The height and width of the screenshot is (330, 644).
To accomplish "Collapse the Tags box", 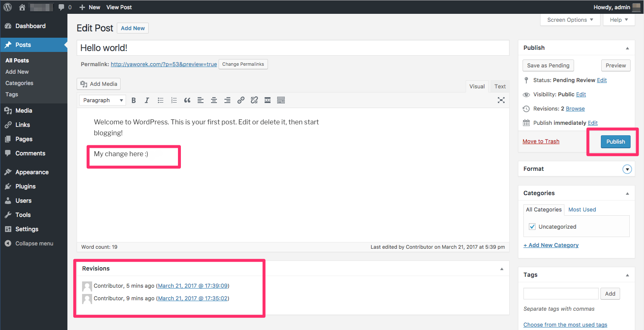I will 627,275.
